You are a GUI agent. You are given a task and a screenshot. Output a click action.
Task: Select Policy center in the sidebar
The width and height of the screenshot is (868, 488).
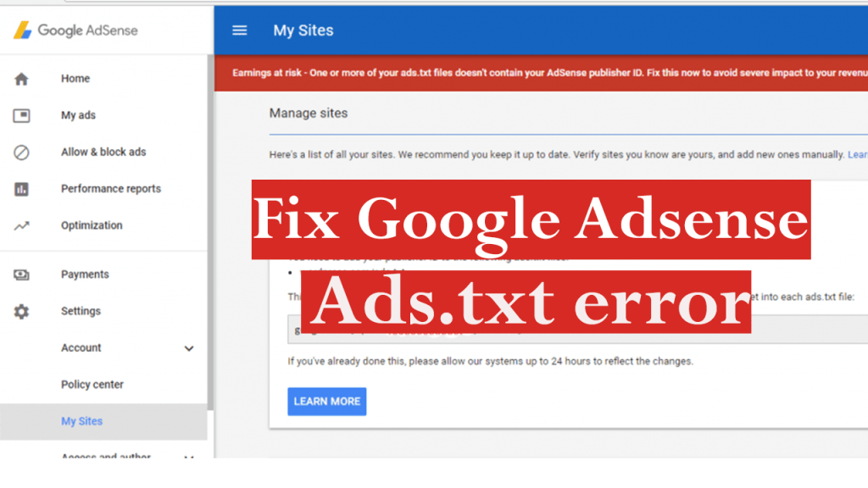click(x=92, y=385)
